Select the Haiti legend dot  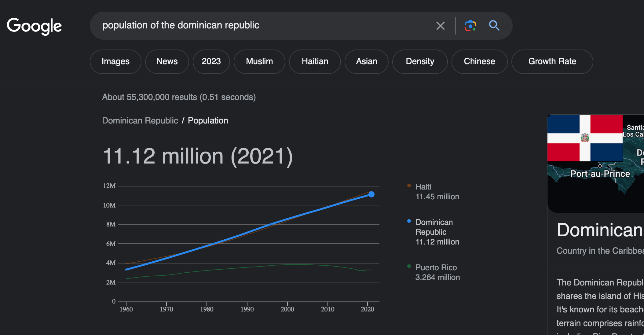[x=409, y=186]
